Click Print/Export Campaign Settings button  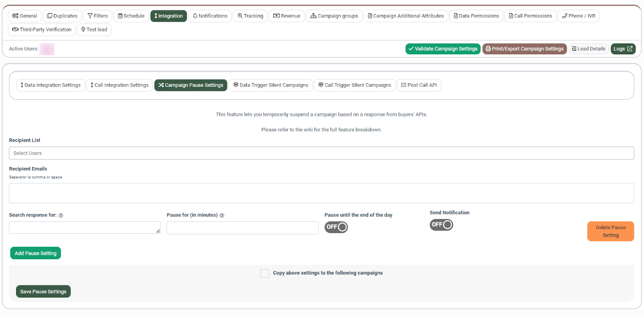[x=524, y=49]
